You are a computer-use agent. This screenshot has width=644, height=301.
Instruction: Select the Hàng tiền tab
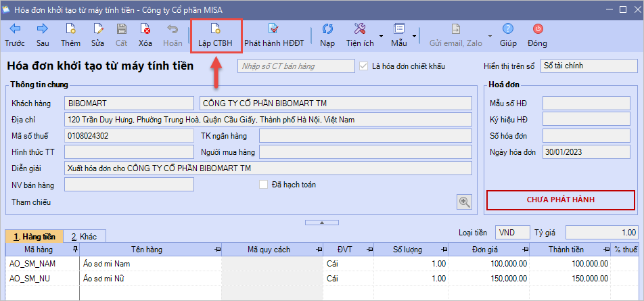coord(34,236)
